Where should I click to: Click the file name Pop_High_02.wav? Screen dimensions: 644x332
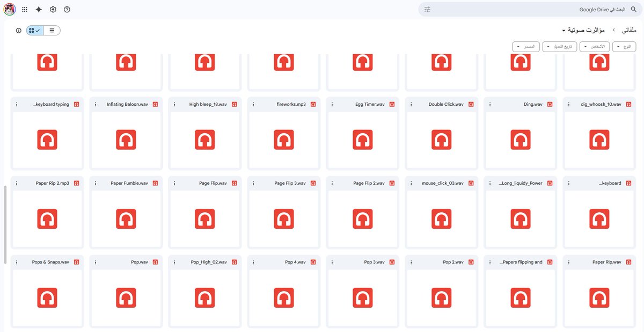pyautogui.click(x=209, y=262)
